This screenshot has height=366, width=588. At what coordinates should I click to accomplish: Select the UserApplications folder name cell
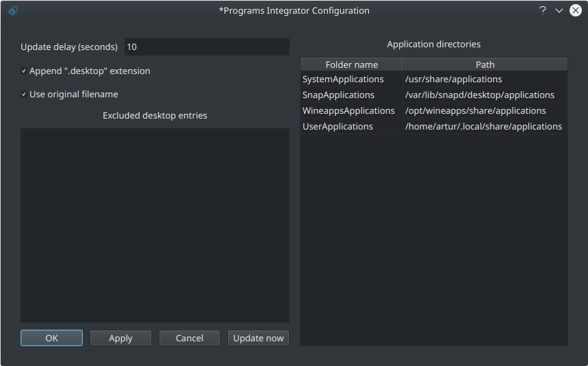[x=351, y=127]
